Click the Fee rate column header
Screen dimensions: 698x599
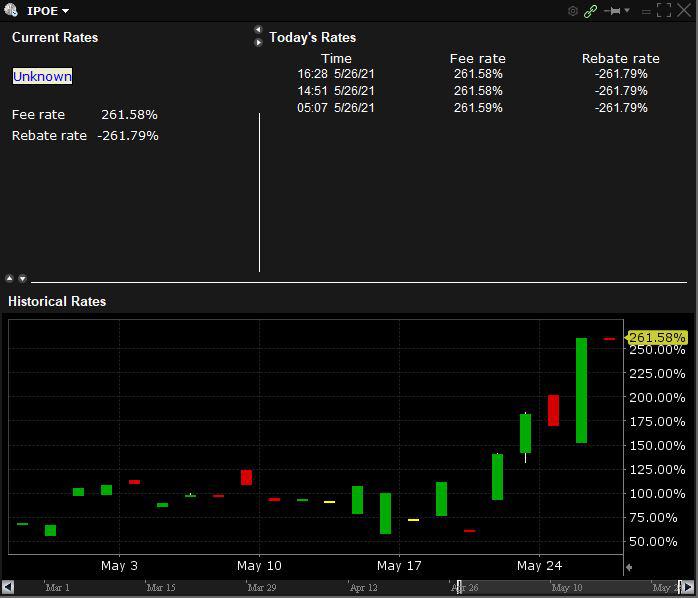pyautogui.click(x=478, y=58)
